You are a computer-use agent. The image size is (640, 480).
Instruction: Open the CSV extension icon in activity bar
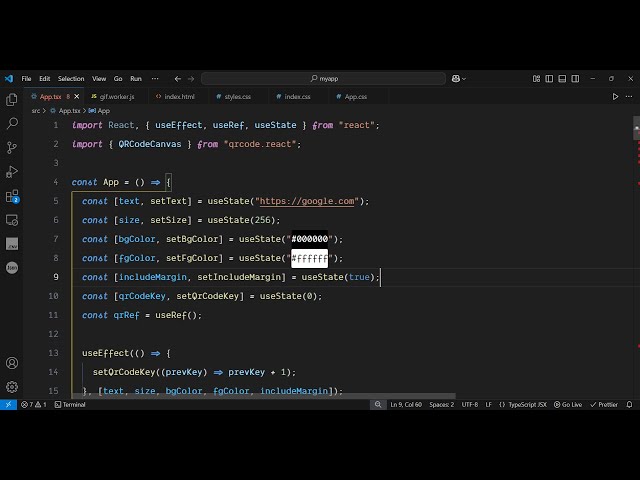12,244
